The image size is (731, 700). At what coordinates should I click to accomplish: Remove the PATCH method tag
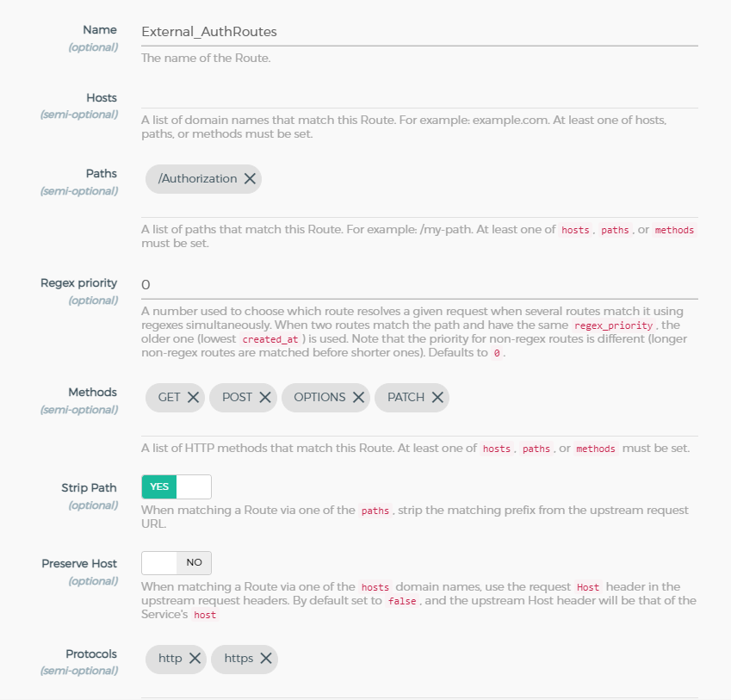(437, 398)
